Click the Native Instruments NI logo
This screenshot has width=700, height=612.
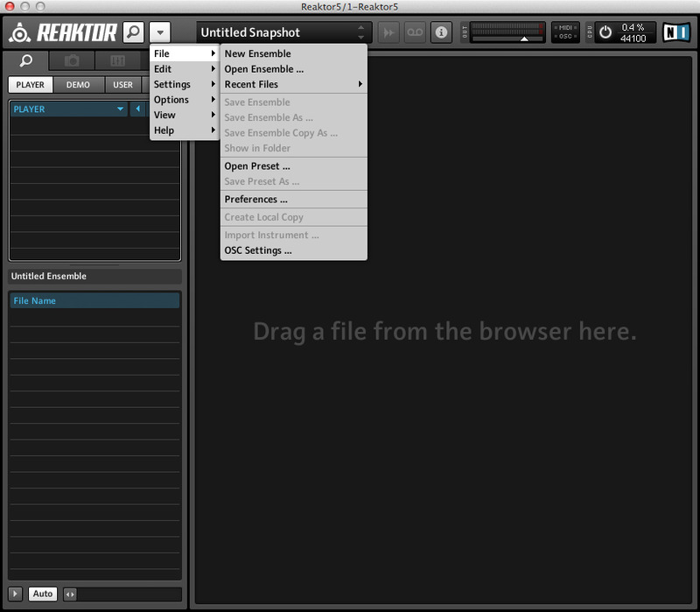pyautogui.click(x=675, y=32)
